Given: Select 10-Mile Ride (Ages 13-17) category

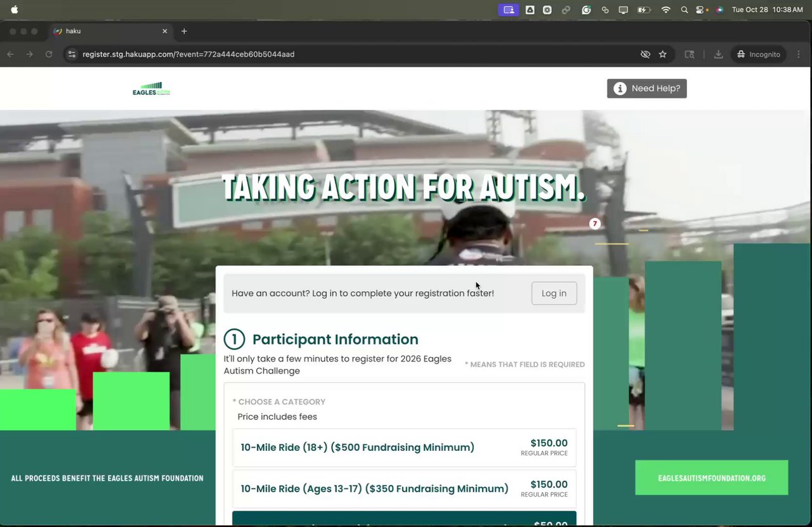Looking at the screenshot, I should point(404,489).
